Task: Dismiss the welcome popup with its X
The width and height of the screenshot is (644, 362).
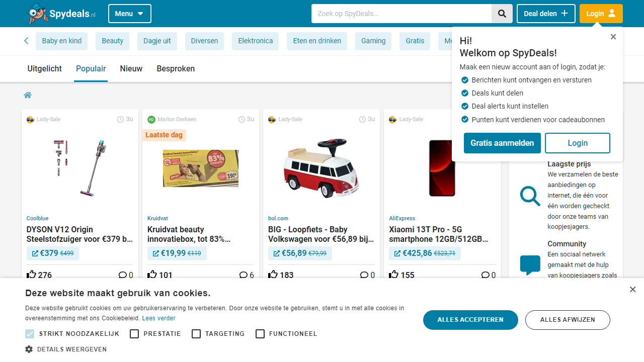Action: [613, 37]
